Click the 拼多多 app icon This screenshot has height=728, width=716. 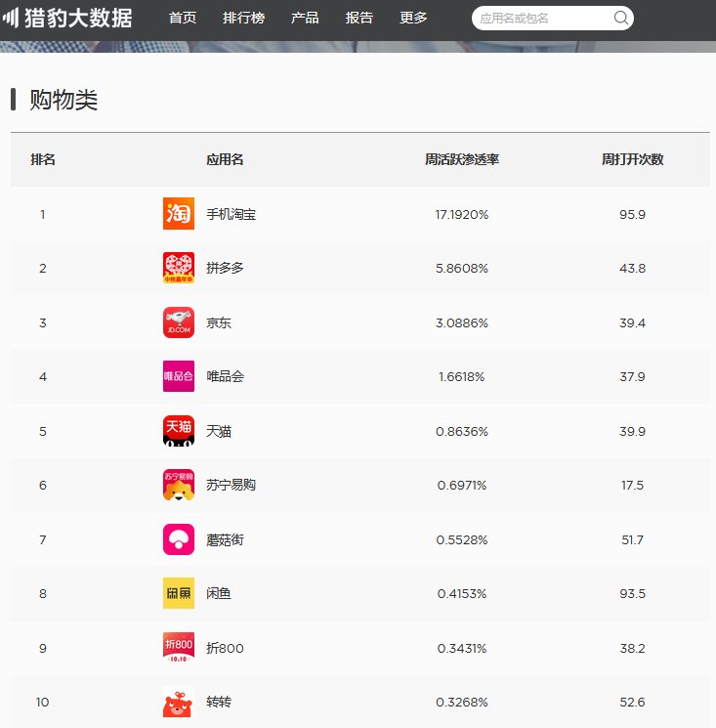click(x=179, y=268)
